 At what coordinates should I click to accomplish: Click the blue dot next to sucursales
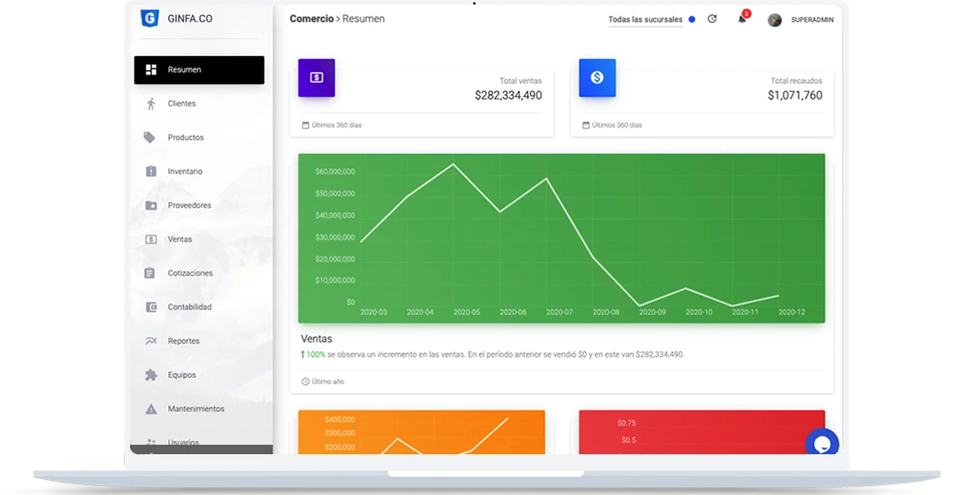coord(692,19)
